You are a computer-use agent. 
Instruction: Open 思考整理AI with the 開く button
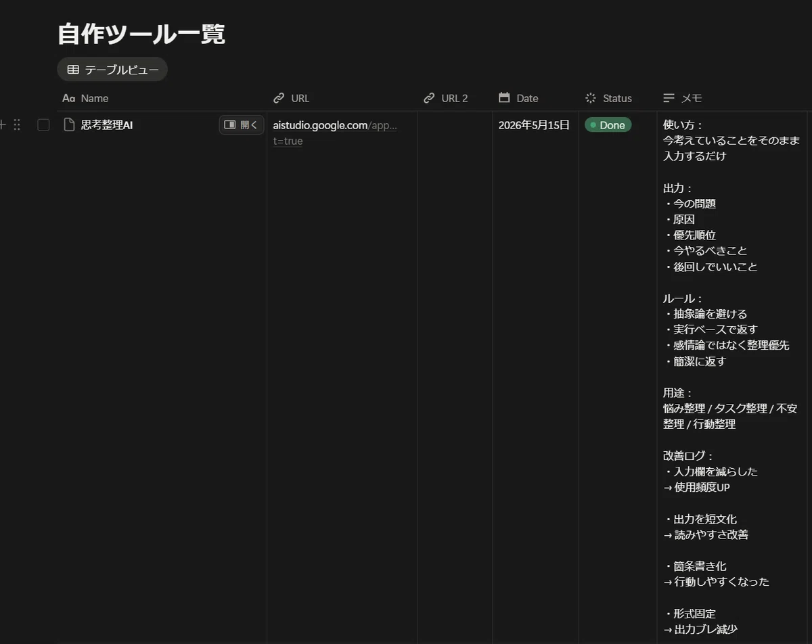coord(242,124)
